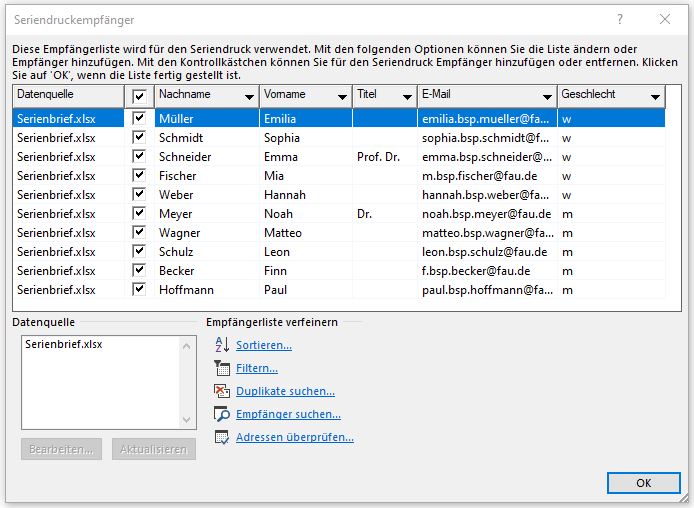Open the Nachname column dropdown arrow
This screenshot has height=508, width=694.
tap(248, 96)
